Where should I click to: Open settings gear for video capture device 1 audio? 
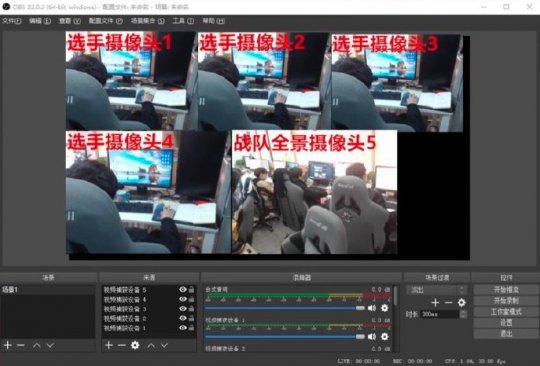coord(385,336)
